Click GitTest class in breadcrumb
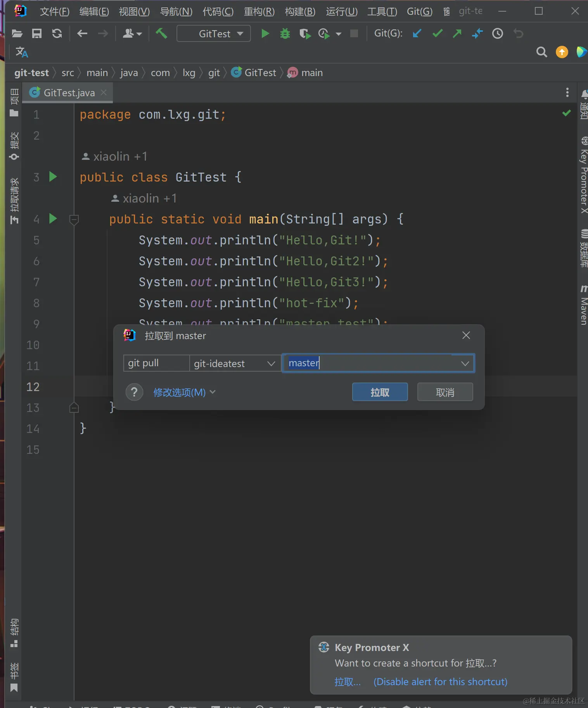 click(x=254, y=73)
